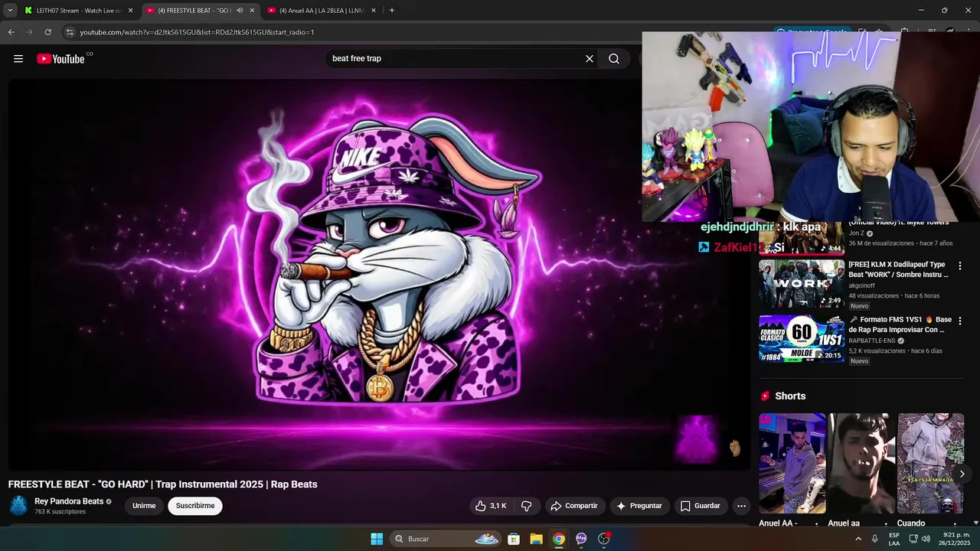Click the taskbar Buscar search box
This screenshot has height=551, width=980.
click(446, 539)
